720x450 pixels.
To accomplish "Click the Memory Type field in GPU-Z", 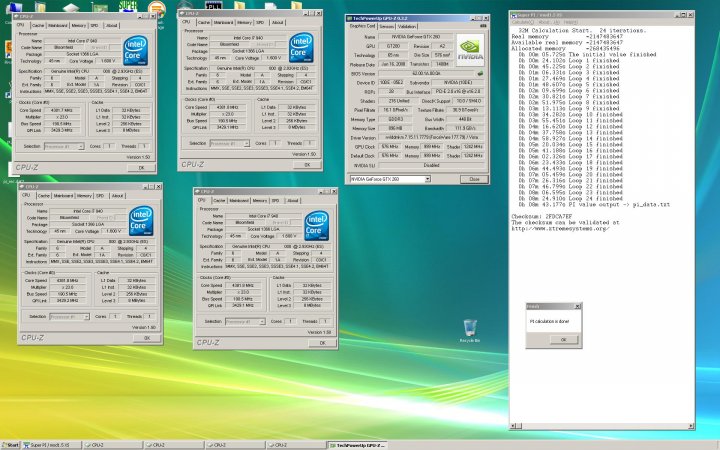I will (x=396, y=119).
